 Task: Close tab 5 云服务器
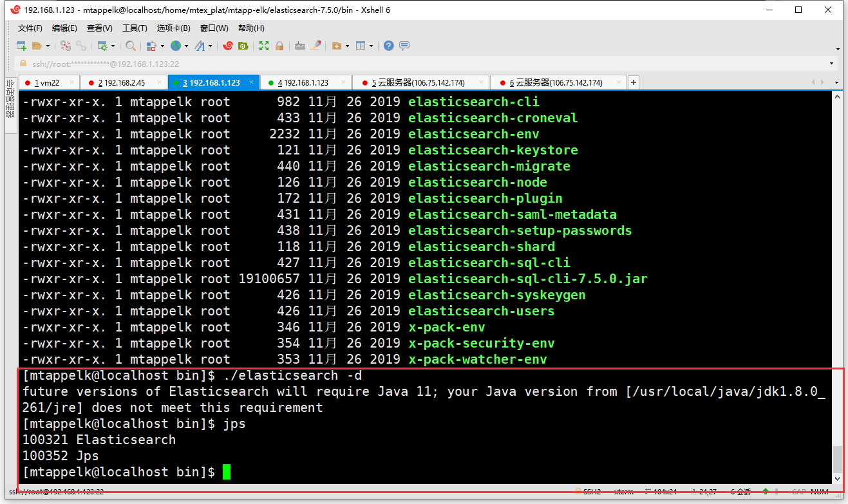point(482,82)
